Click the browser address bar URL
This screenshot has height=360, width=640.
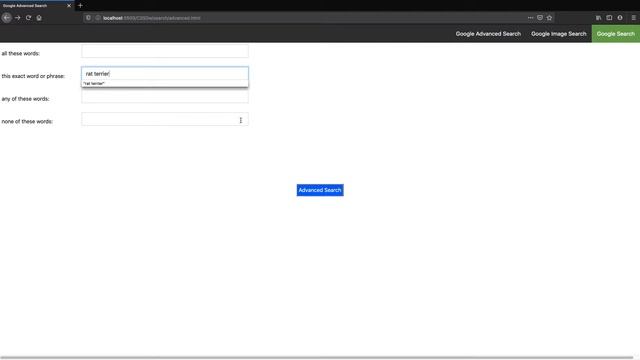coord(151,18)
